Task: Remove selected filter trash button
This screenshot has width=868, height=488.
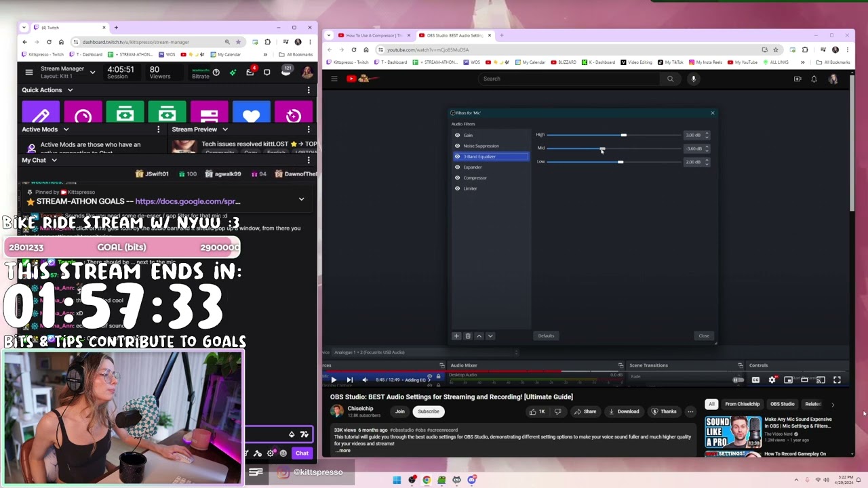Action: click(467, 336)
